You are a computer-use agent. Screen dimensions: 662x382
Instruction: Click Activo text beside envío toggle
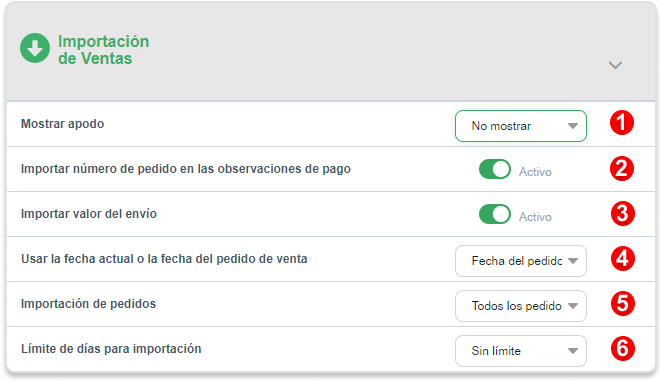[535, 217]
